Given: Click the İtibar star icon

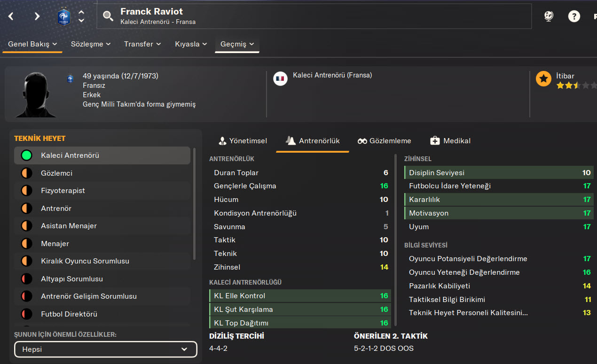Looking at the screenshot, I should point(543,79).
